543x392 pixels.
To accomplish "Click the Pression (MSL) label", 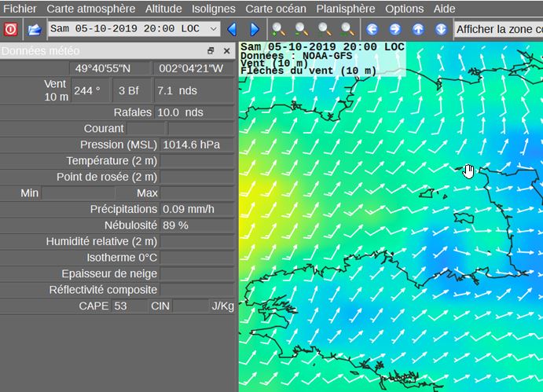I will tap(119, 145).
